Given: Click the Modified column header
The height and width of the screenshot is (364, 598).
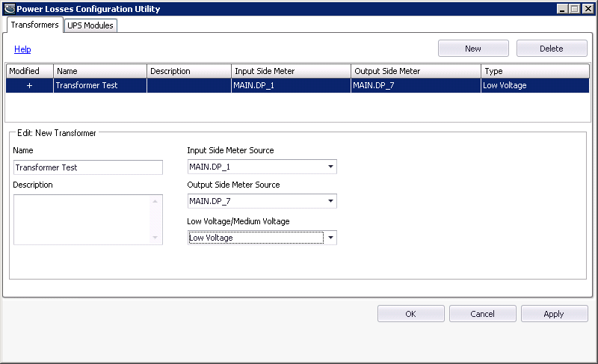Looking at the screenshot, I should [29, 71].
